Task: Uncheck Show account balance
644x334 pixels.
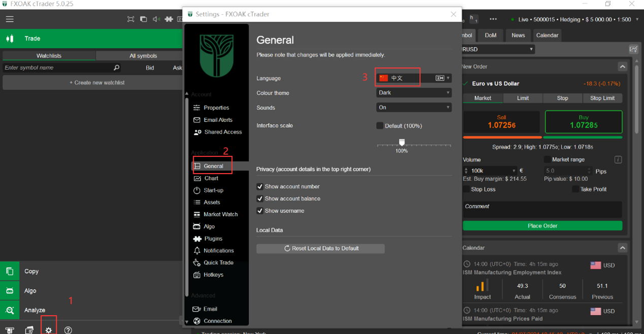Action: coord(260,199)
